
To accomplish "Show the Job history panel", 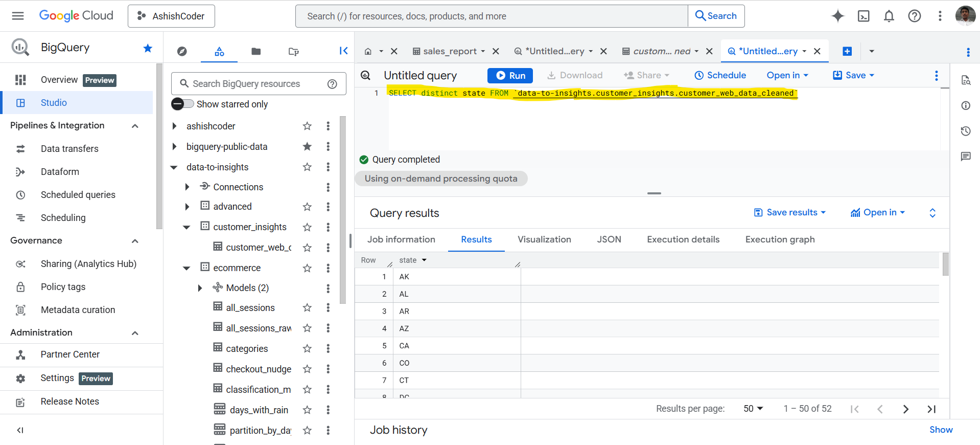I will pyautogui.click(x=941, y=430).
